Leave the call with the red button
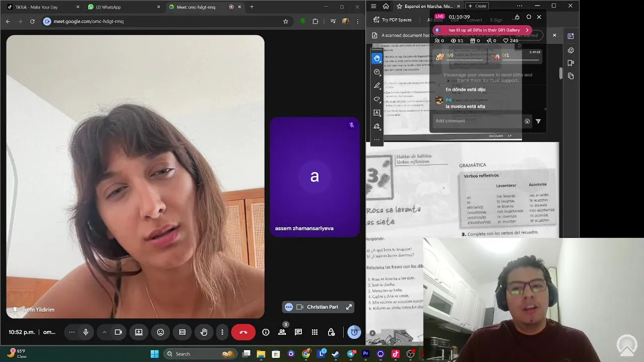This screenshot has width=644, height=362. tap(244, 332)
